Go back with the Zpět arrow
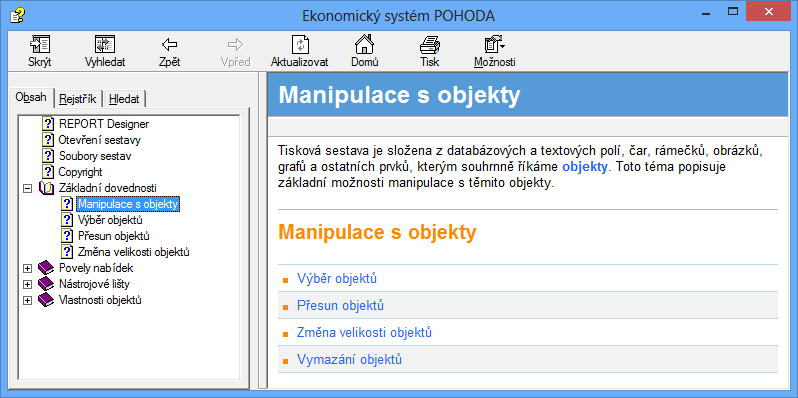This screenshot has width=798, height=398. click(169, 51)
